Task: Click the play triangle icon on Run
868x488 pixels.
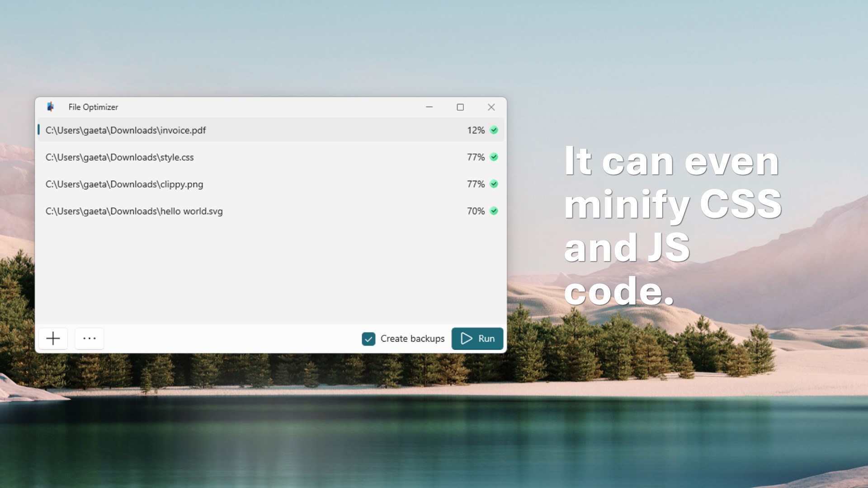Action: pos(466,338)
